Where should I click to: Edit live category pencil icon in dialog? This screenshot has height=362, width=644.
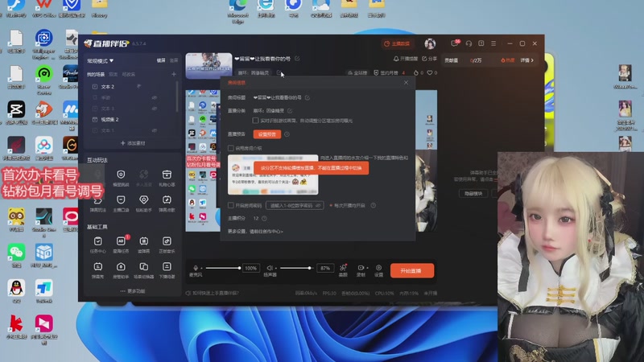tap(290, 111)
